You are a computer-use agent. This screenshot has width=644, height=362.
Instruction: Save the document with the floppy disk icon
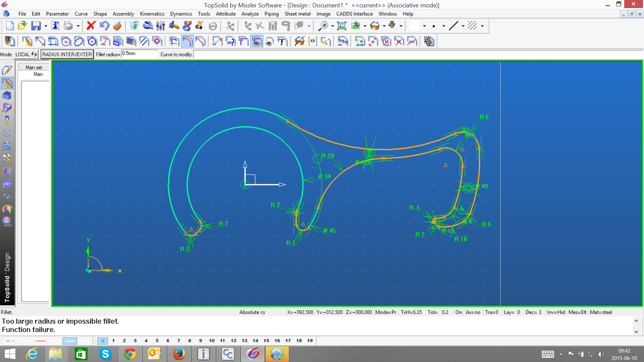click(36, 26)
